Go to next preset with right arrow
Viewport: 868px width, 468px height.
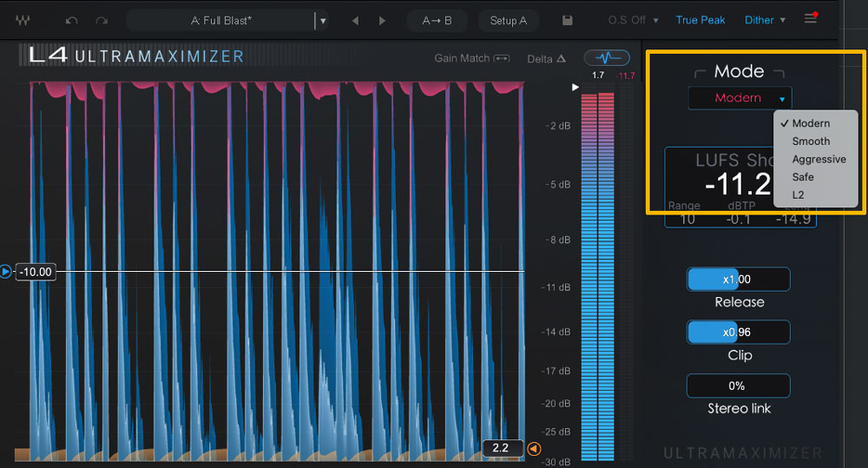382,20
